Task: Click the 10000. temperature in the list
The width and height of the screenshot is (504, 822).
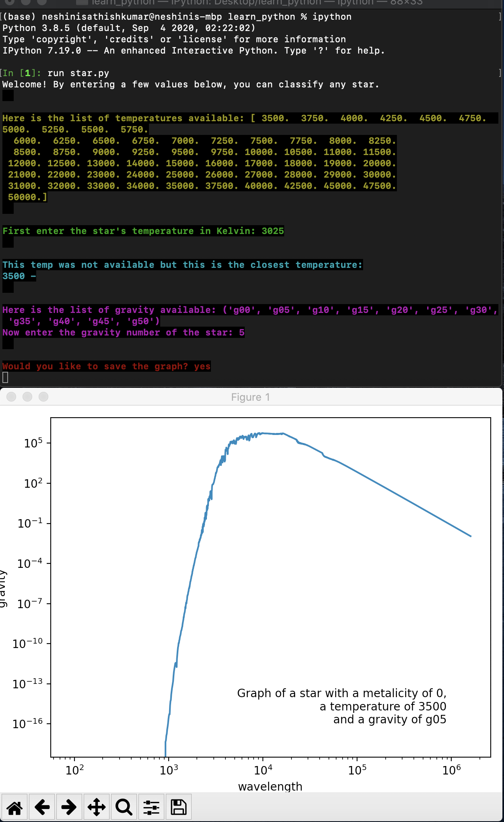Action: pyautogui.click(x=261, y=152)
